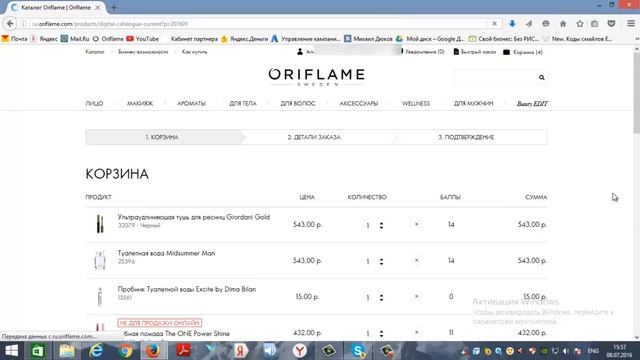Open Как купить link
640x360 pixels.
[x=194, y=52]
